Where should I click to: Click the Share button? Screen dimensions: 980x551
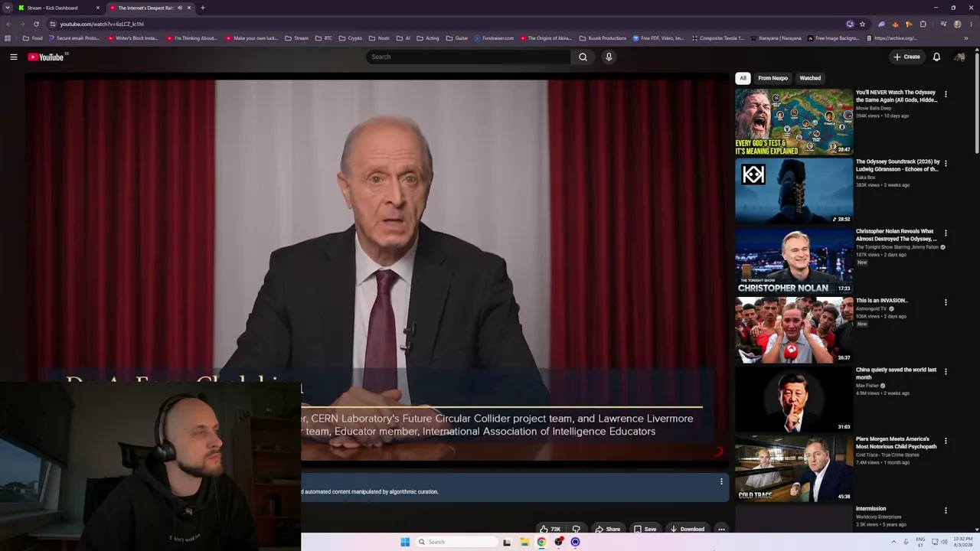[x=608, y=529]
